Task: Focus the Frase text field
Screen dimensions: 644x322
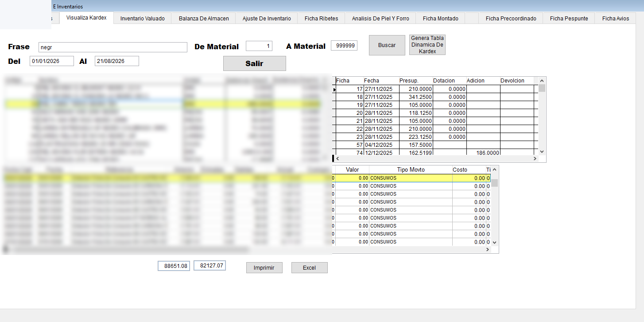Action: tap(113, 47)
